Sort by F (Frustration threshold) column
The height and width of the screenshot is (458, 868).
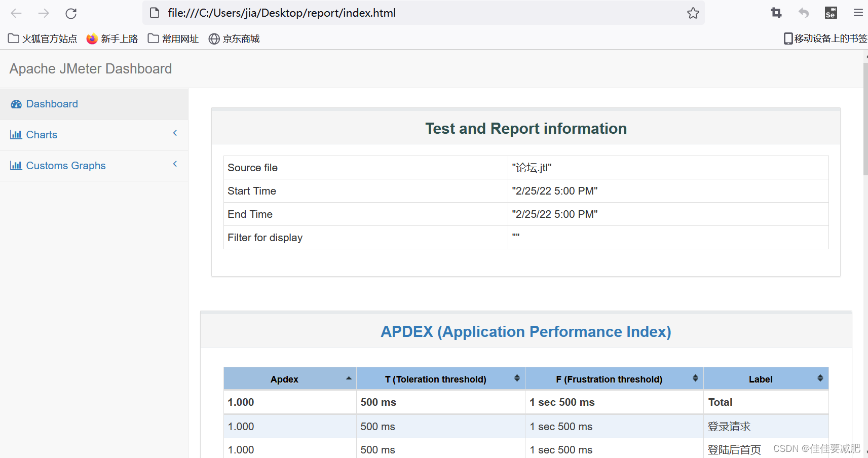click(614, 378)
